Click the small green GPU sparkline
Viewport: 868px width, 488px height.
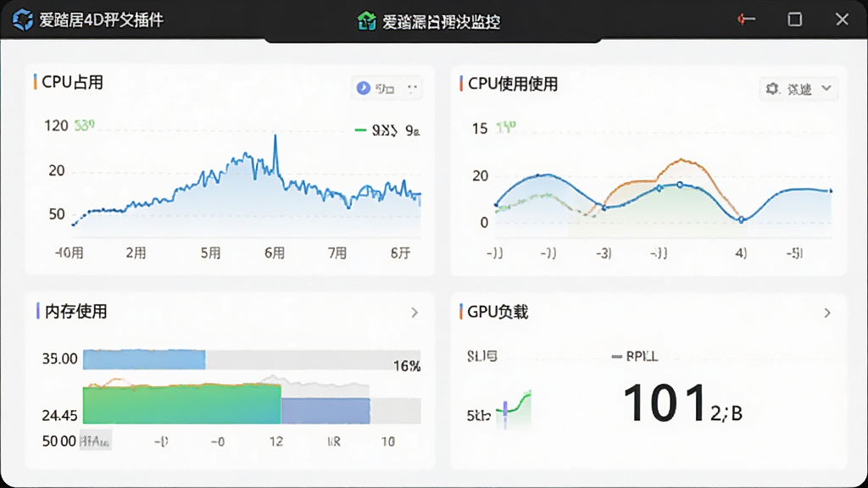pyautogui.click(x=514, y=408)
